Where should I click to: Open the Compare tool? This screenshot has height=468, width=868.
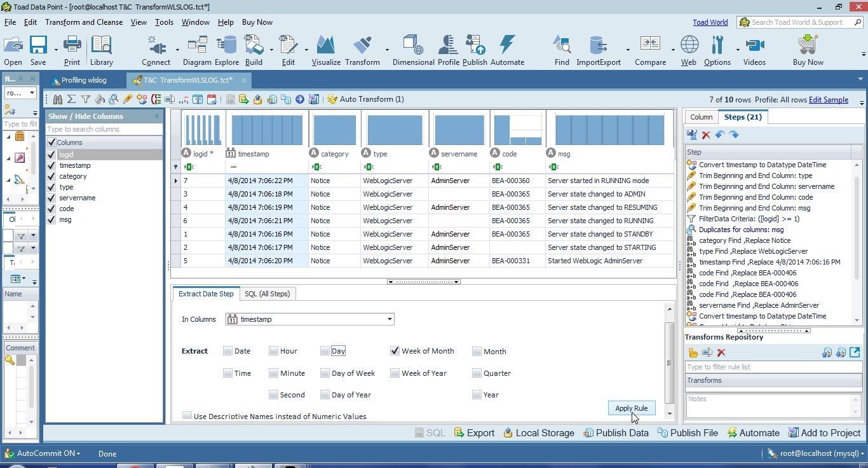(650, 51)
